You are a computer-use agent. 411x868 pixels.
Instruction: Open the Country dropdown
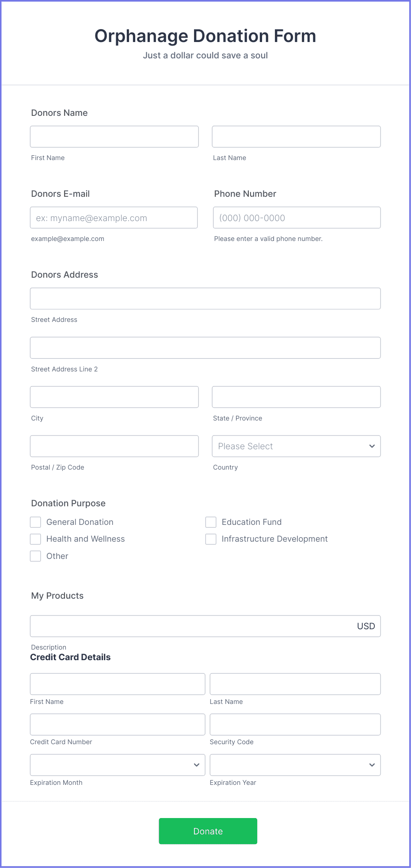tap(296, 446)
